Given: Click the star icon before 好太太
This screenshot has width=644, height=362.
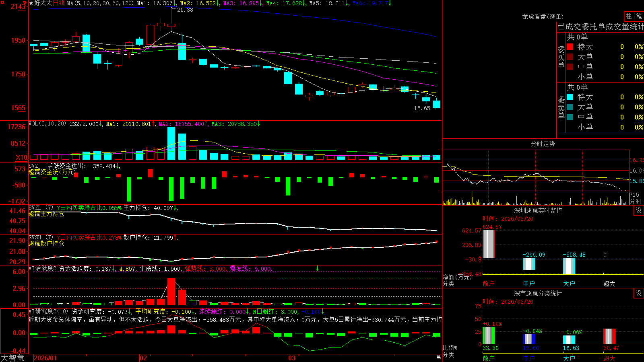Looking at the screenshot, I should point(31,3).
